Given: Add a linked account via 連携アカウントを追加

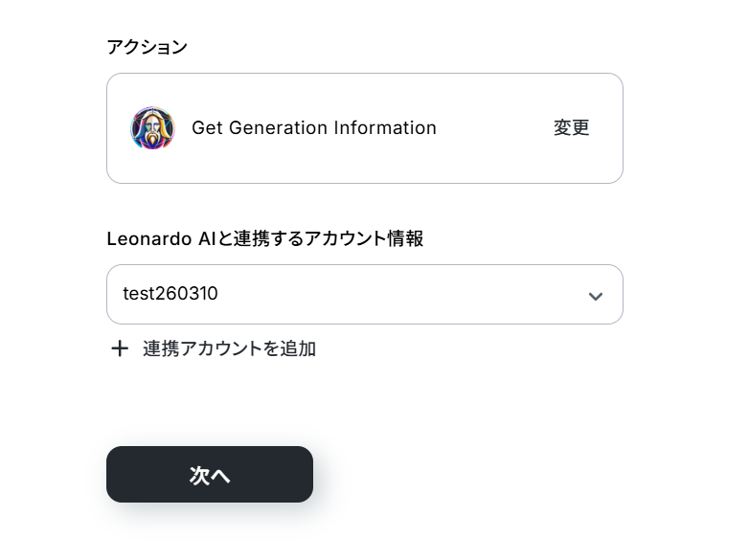Looking at the screenshot, I should [x=229, y=348].
